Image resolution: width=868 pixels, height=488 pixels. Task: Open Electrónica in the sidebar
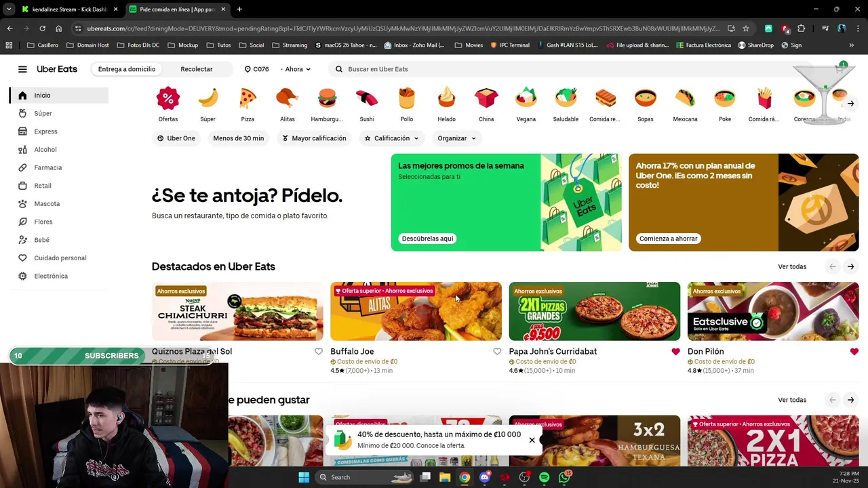point(51,276)
